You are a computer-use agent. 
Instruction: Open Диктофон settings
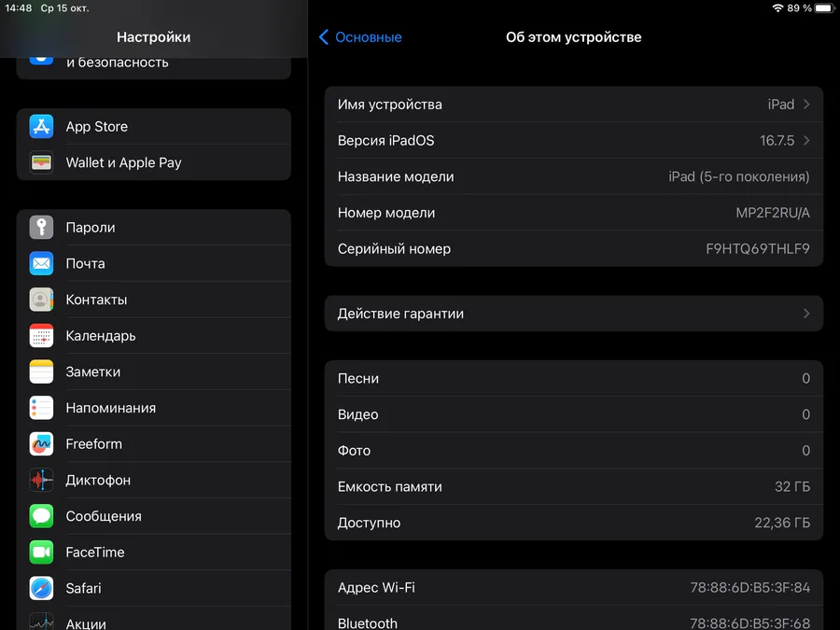pos(154,480)
